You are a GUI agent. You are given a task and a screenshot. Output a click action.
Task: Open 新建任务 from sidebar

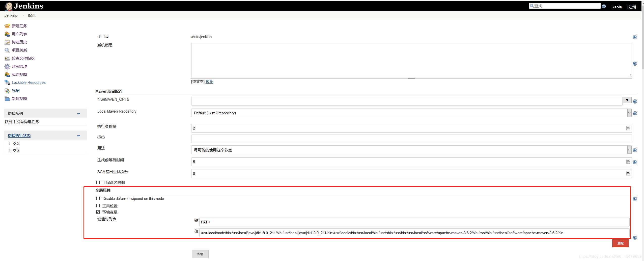19,26
